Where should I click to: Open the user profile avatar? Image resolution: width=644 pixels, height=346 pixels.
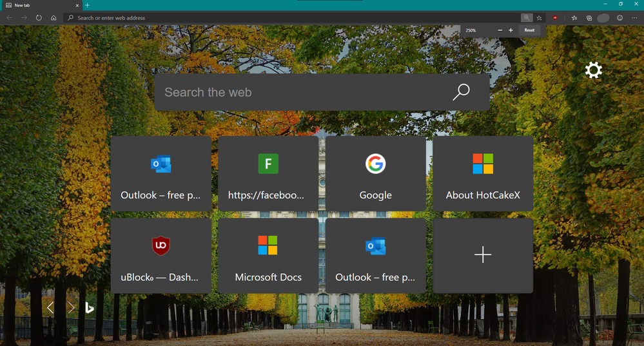pyautogui.click(x=603, y=18)
